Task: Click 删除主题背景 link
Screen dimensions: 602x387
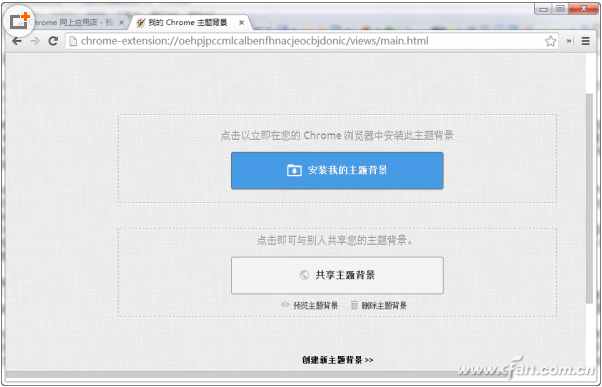Action: [x=384, y=306]
